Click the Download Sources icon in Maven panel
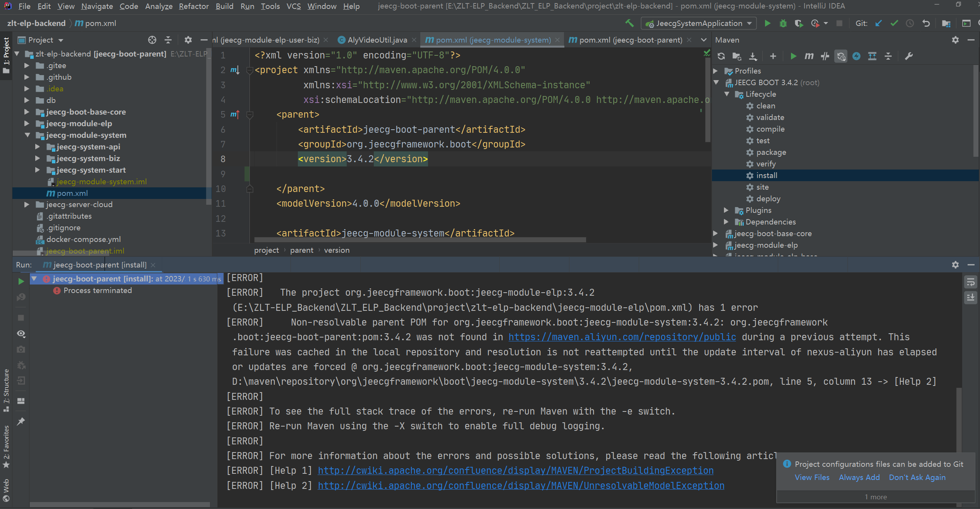Screen dimensions: 980x509 [753, 57]
